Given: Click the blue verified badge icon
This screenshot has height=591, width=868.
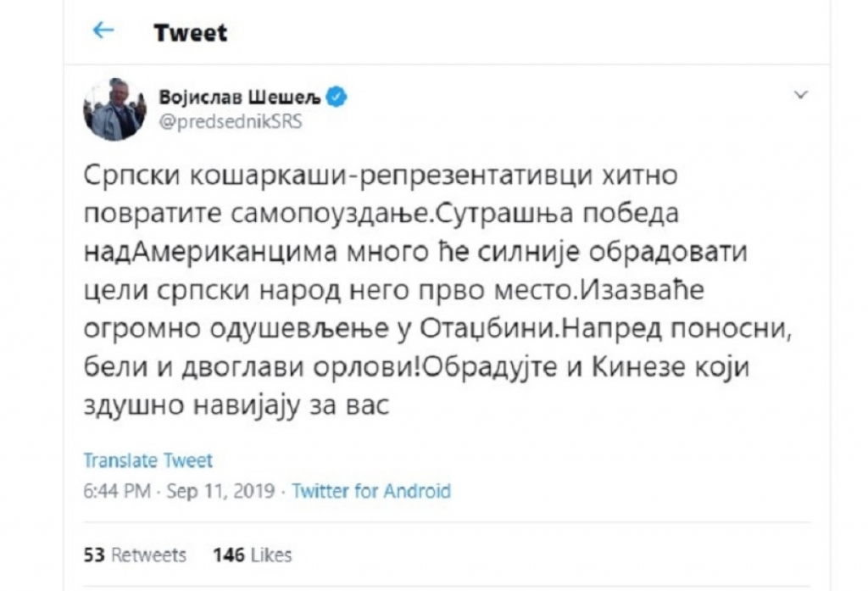Looking at the screenshot, I should tap(337, 97).
